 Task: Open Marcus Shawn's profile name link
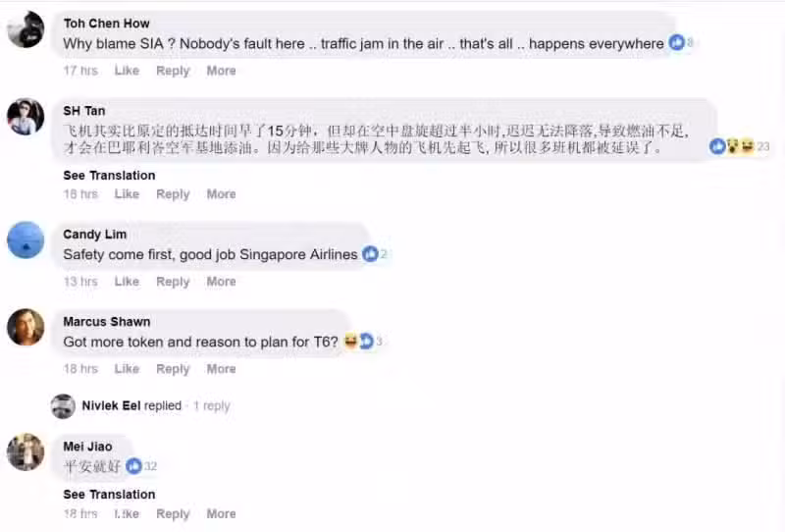point(107,322)
